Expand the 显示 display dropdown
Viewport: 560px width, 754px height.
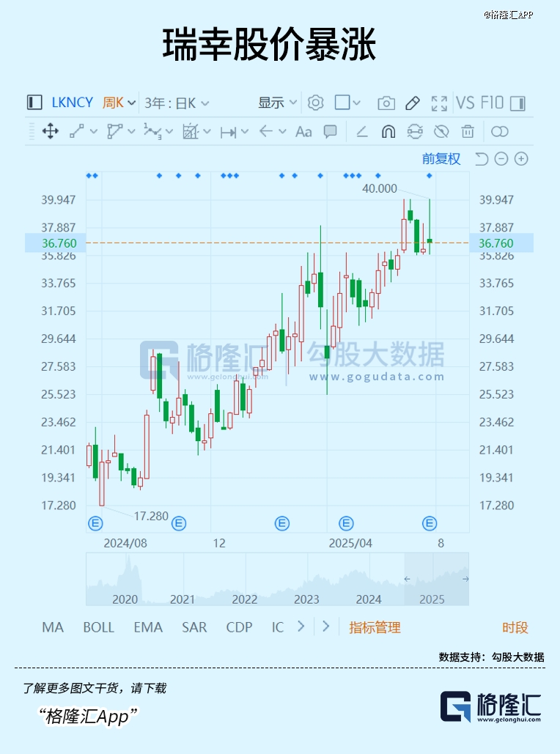tap(277, 103)
